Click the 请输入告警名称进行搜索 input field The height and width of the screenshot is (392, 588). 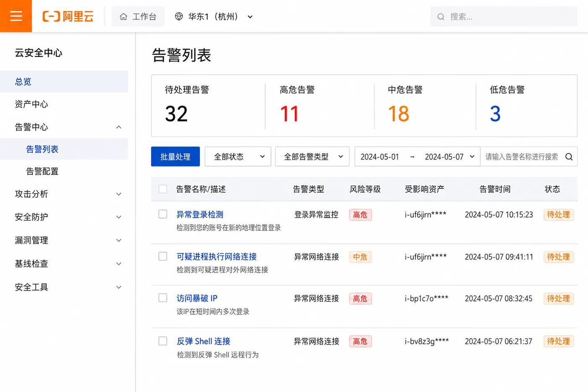[522, 157]
